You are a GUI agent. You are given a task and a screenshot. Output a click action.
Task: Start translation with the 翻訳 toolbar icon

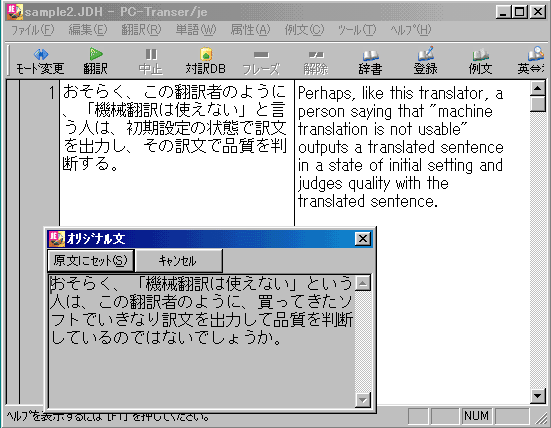(95, 61)
